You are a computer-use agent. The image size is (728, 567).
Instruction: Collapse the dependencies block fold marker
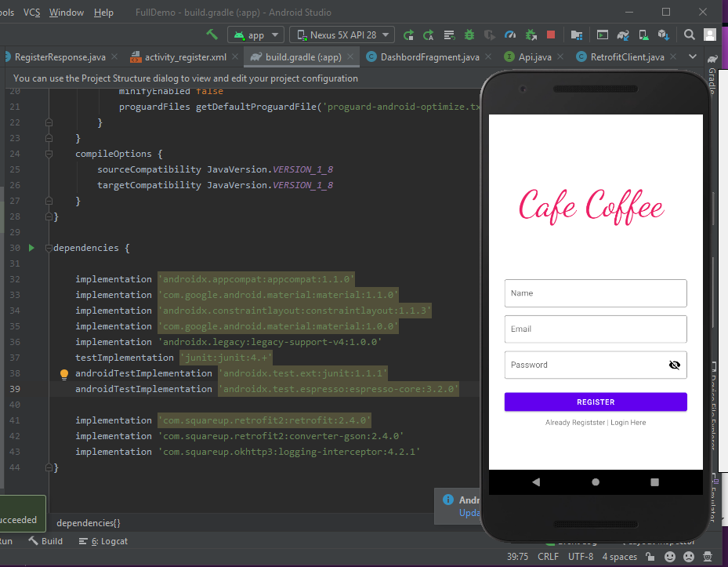pos(49,248)
